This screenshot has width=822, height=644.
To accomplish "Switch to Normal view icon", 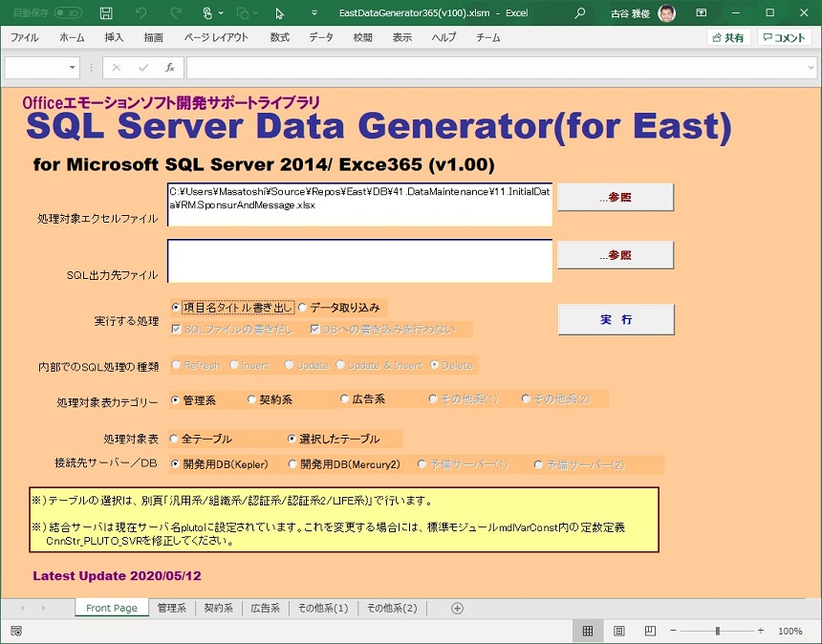I will pyautogui.click(x=588, y=631).
